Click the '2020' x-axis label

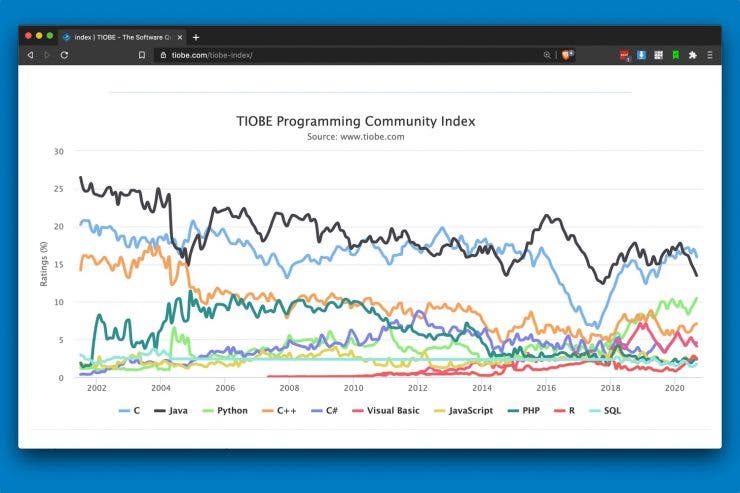coord(674,388)
